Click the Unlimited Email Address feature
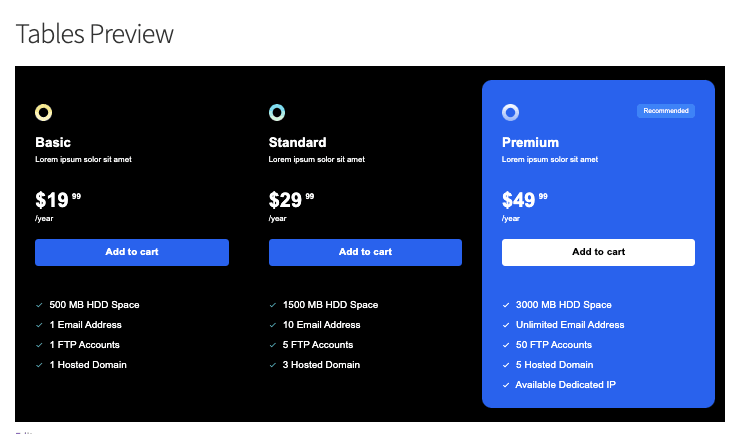The image size is (744, 434). (x=570, y=325)
